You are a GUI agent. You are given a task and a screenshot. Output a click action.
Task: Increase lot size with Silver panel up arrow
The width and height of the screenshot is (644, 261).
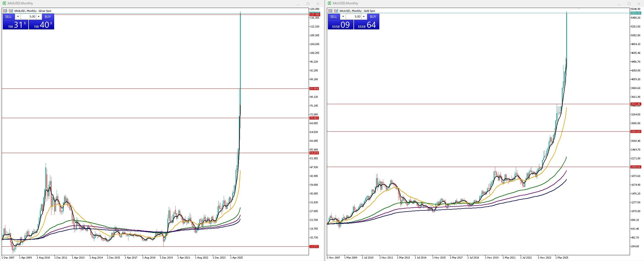38,17
